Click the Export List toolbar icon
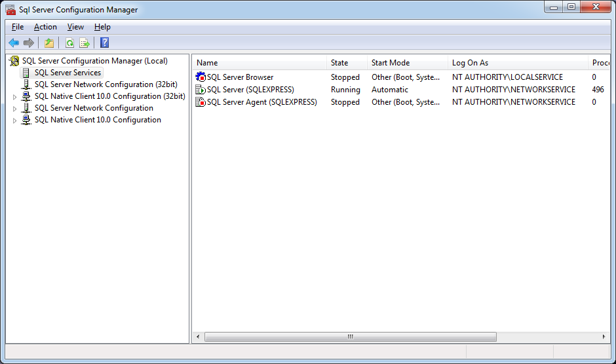Viewport: 616px width, 364px height. 85,43
